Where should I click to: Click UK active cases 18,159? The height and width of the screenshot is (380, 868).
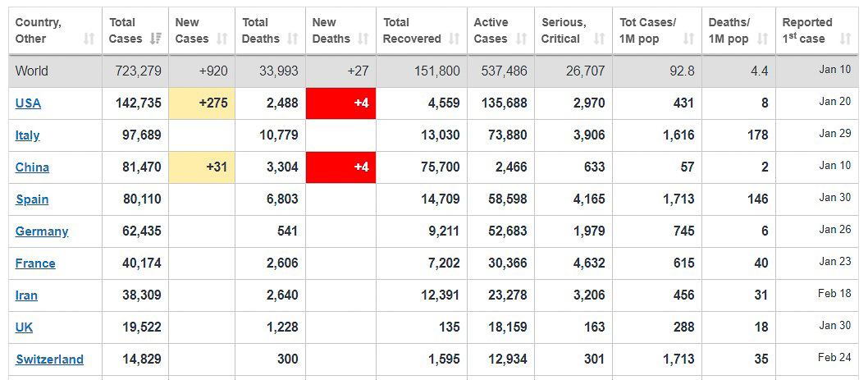(x=508, y=327)
